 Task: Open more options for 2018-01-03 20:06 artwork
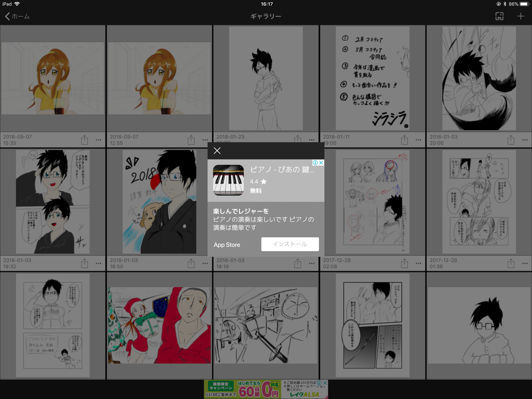tap(525, 140)
